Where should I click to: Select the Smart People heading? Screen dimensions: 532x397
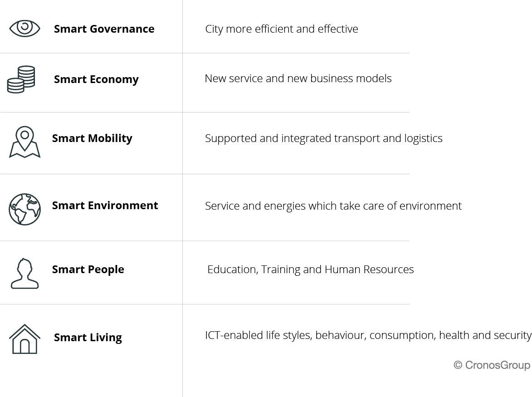[88, 270]
